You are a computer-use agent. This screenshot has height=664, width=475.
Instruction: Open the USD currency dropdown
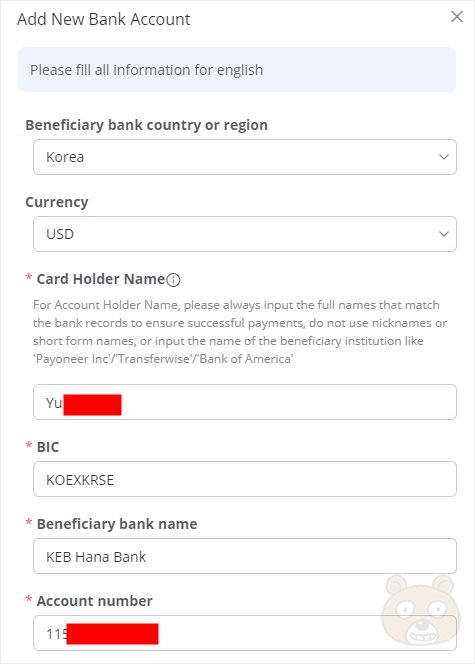[x=245, y=234]
